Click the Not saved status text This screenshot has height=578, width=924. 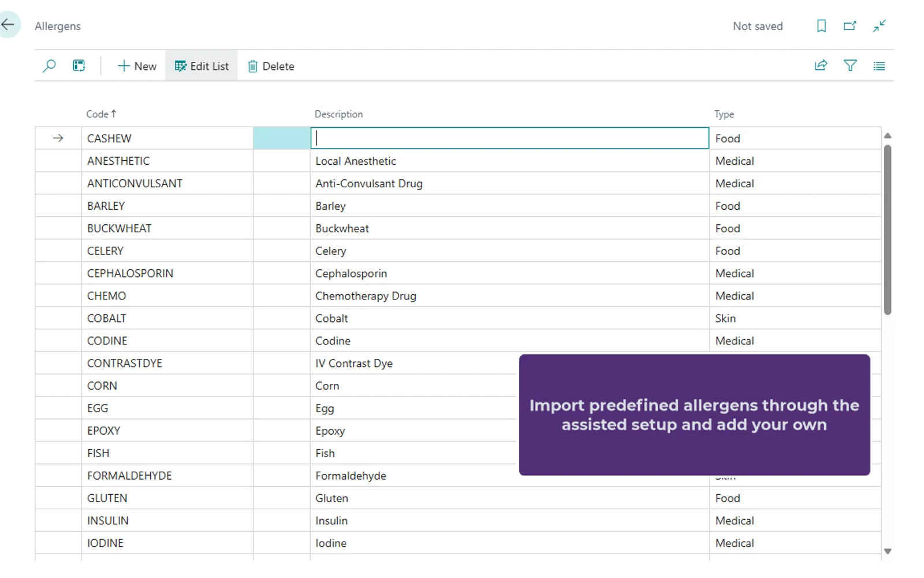coord(758,26)
